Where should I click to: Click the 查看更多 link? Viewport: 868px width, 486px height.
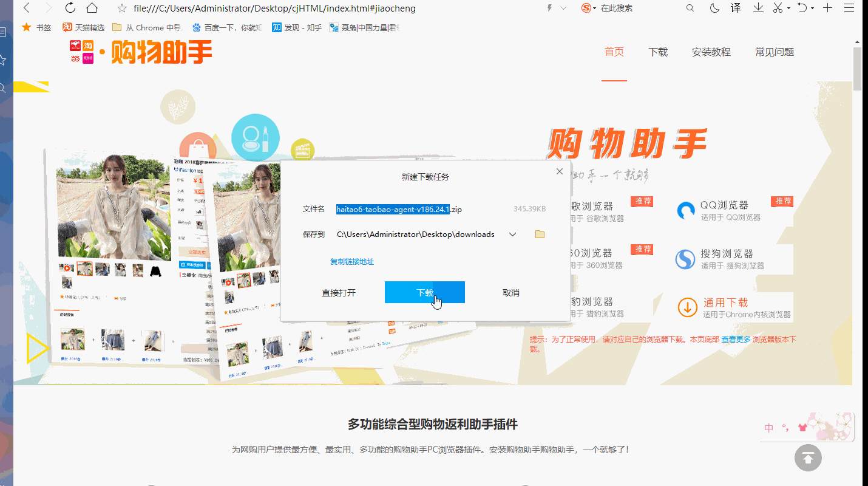(x=736, y=340)
